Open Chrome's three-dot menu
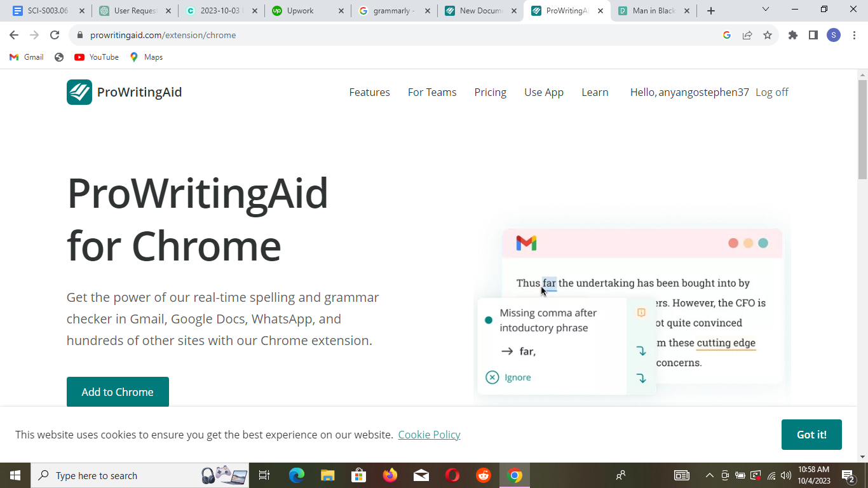Viewport: 868px width, 488px height. (x=854, y=35)
